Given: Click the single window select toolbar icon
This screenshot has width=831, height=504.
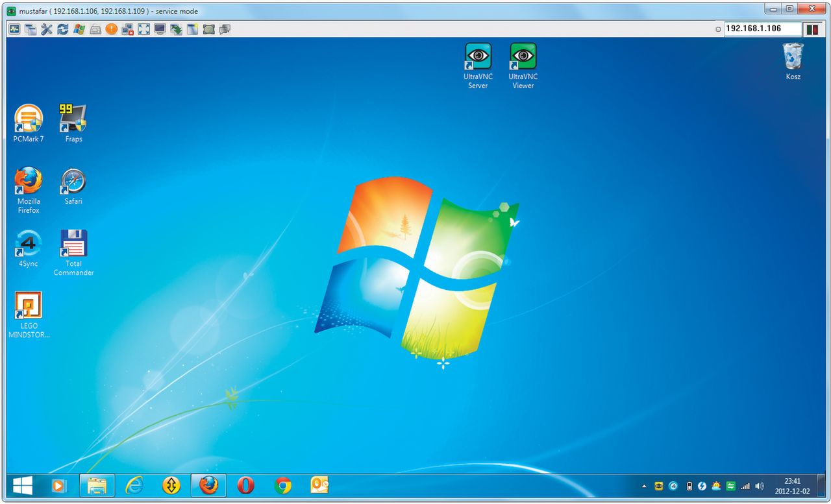Looking at the screenshot, I should pos(192,29).
